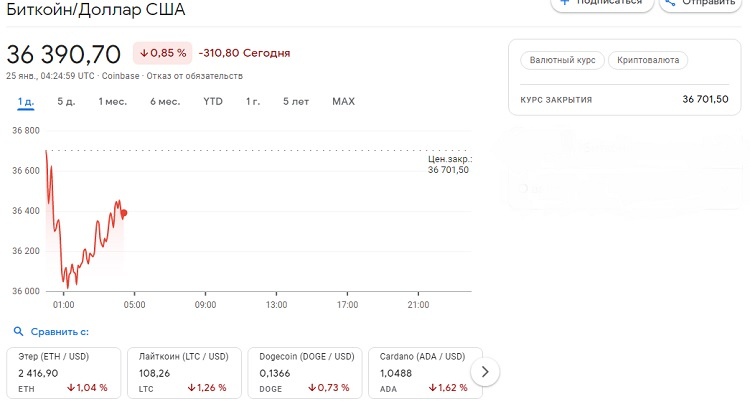The width and height of the screenshot is (750, 404).
Task: Click the Валютный курс tag
Action: [560, 60]
